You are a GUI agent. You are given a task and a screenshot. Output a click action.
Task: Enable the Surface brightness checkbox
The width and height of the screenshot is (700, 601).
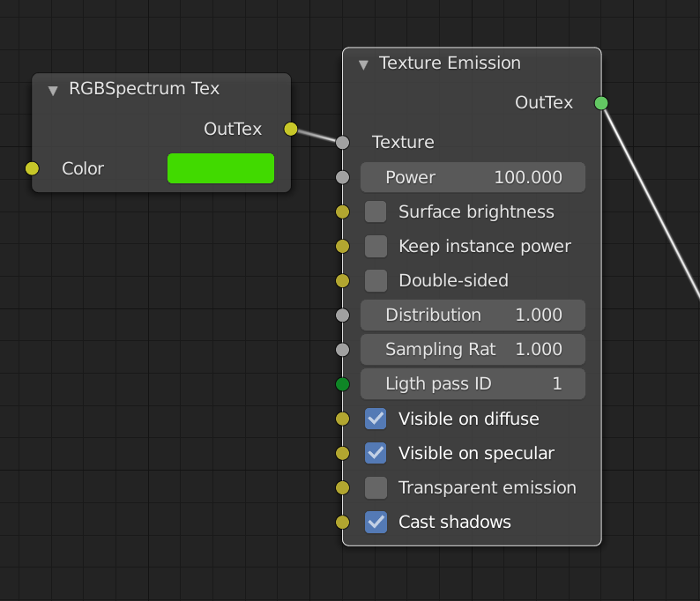pyautogui.click(x=376, y=211)
